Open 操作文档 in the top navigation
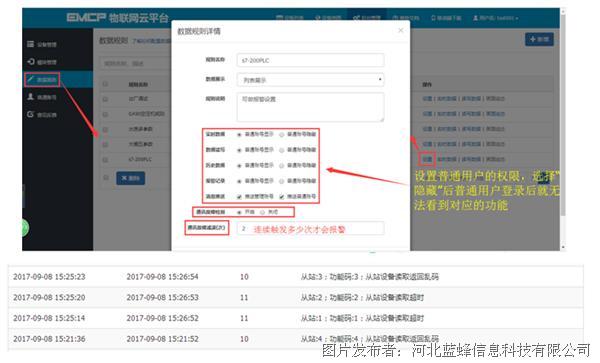Screen dimensions: 600x363 click(406, 18)
